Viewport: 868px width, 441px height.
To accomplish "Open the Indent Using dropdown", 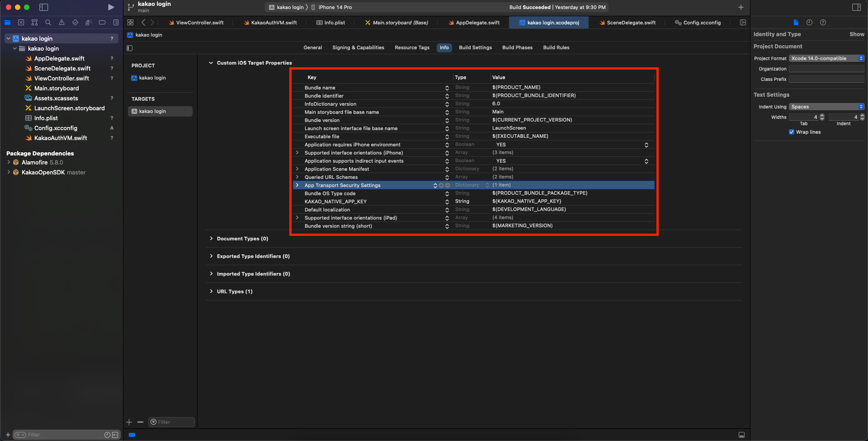I will tap(826, 107).
